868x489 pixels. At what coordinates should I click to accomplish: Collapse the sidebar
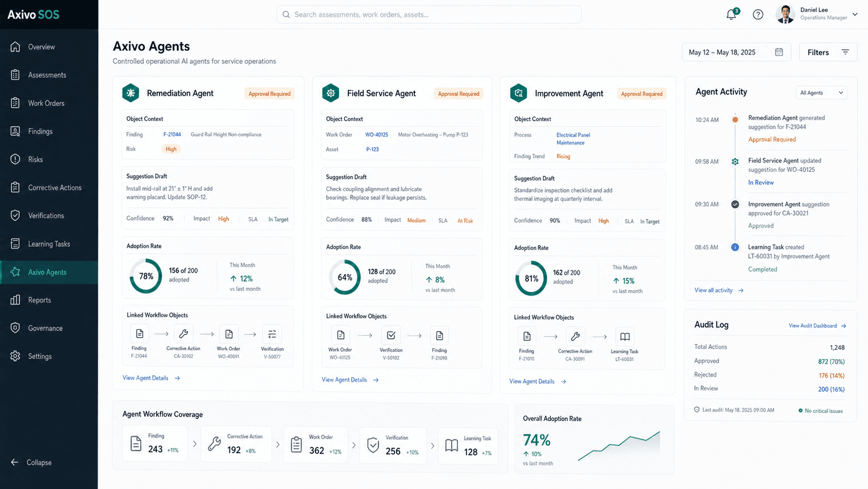coord(31,462)
